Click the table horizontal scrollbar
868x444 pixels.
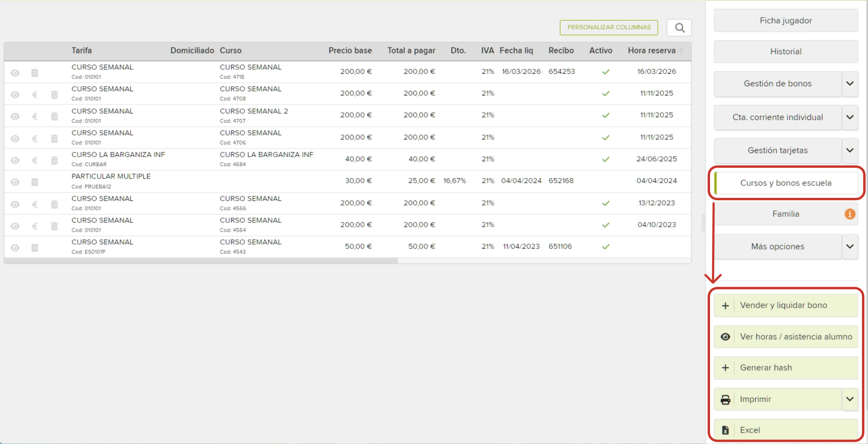[201, 261]
